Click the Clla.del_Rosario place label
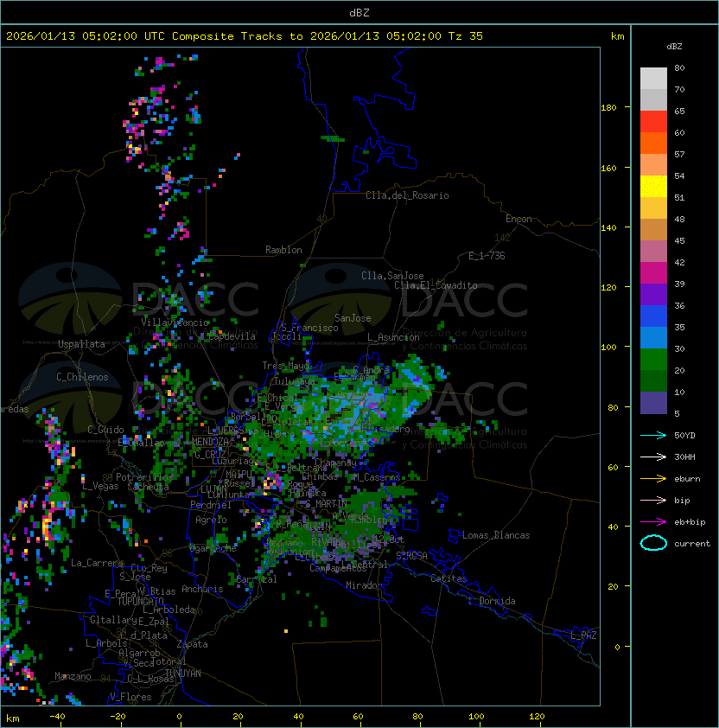Image resolution: width=719 pixels, height=728 pixels. (x=407, y=195)
